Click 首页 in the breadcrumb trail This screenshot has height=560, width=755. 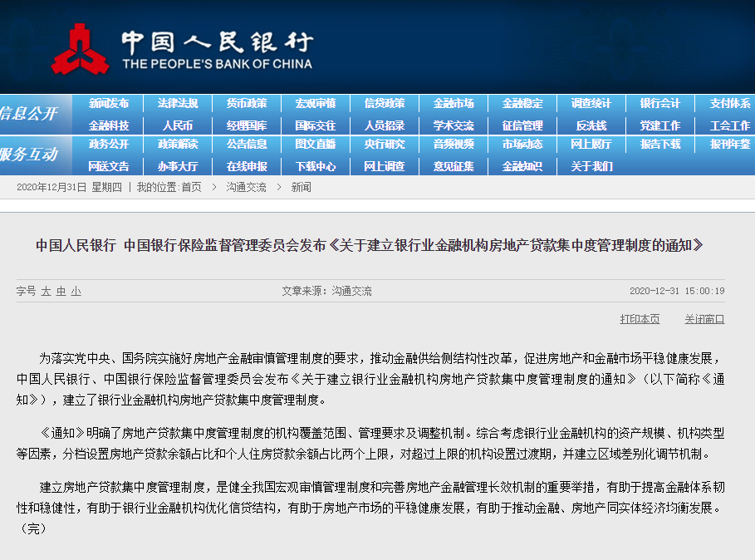[x=191, y=187]
